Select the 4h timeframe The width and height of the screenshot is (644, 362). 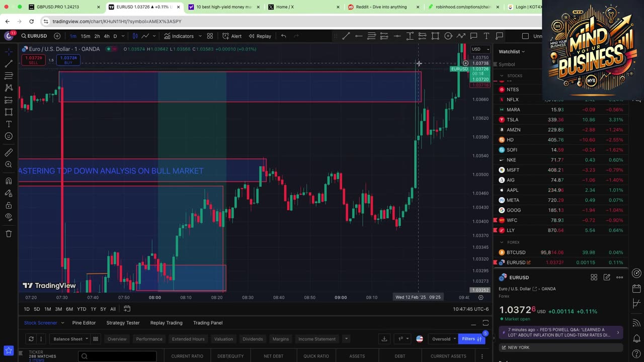(x=107, y=36)
